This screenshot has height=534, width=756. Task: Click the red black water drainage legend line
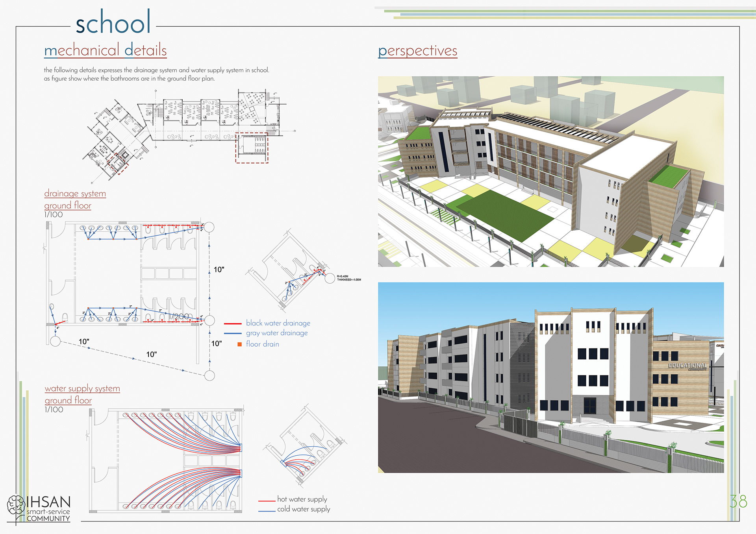click(233, 323)
